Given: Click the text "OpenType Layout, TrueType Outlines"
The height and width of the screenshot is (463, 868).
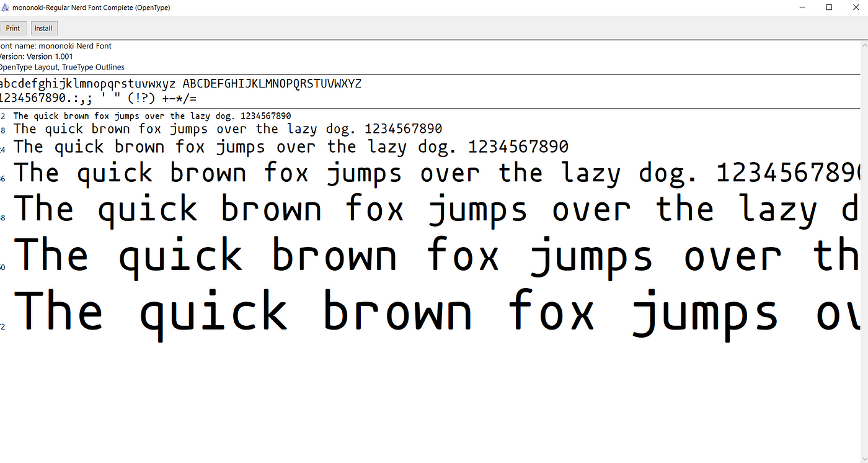Looking at the screenshot, I should pos(61,67).
